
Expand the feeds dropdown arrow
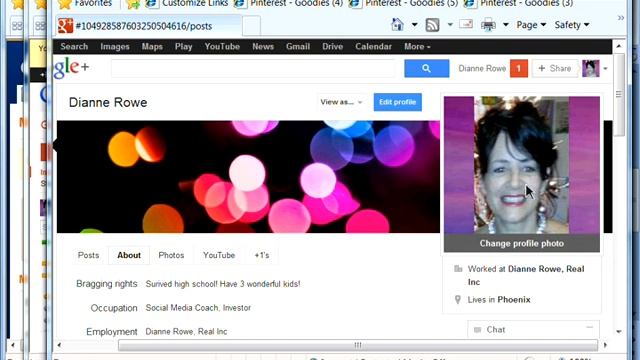[450, 25]
